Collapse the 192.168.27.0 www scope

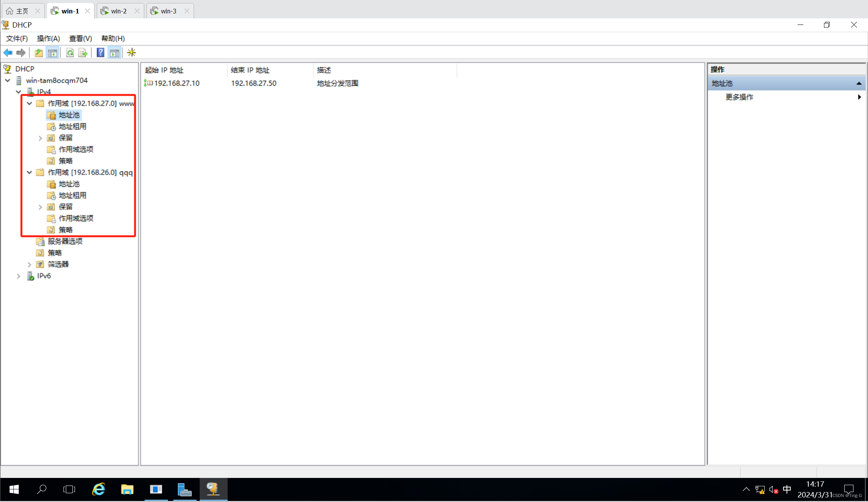coord(29,103)
